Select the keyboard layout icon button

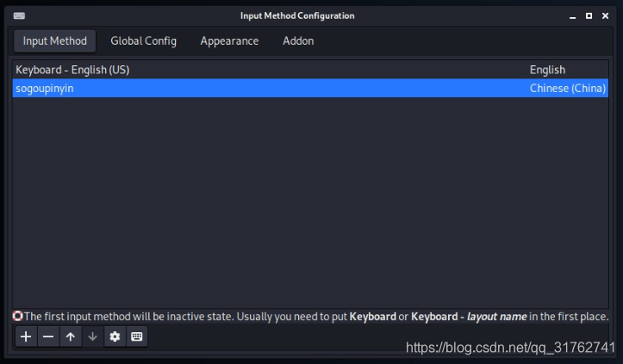tap(137, 336)
